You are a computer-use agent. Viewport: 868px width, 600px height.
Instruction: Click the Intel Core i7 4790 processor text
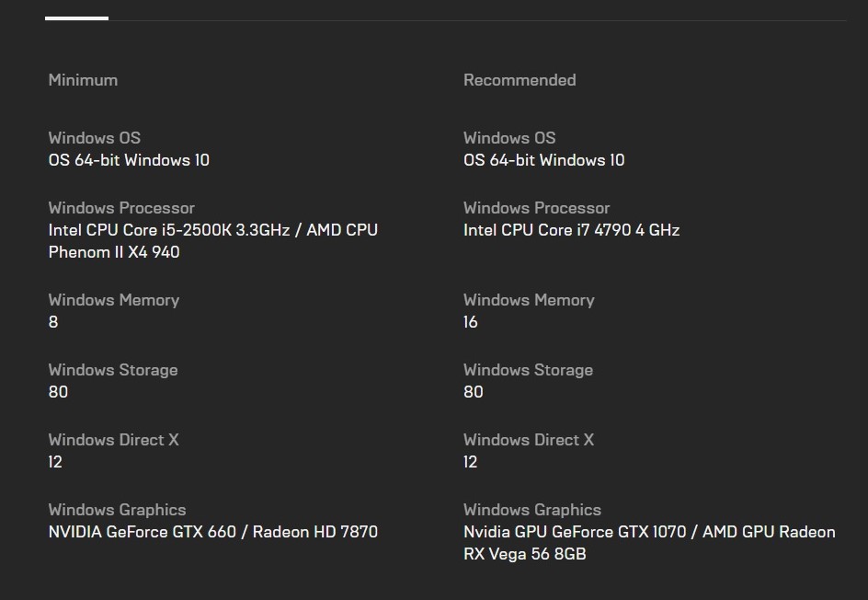tap(571, 230)
